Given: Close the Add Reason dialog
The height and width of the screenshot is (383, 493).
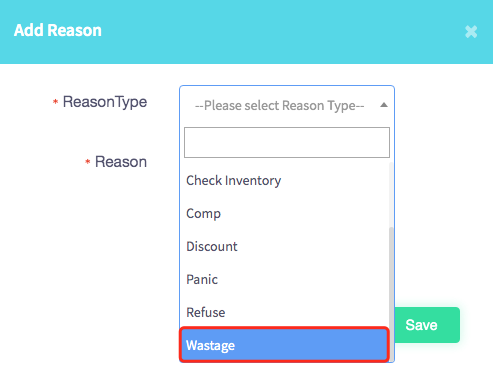Looking at the screenshot, I should (471, 32).
